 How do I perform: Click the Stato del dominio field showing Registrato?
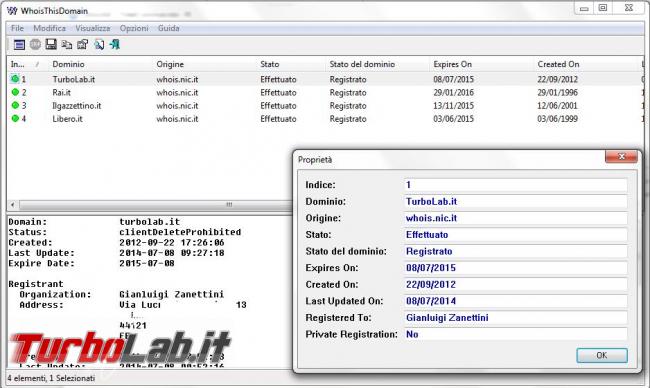pos(515,251)
